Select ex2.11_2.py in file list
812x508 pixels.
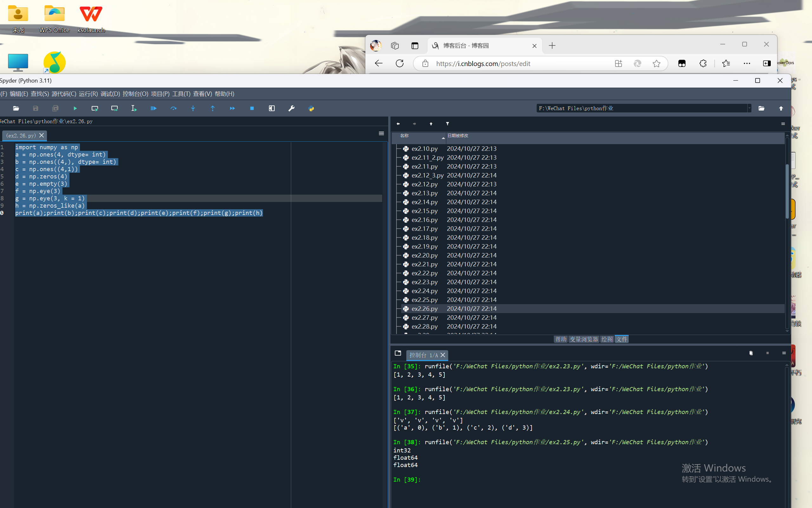[427, 157]
